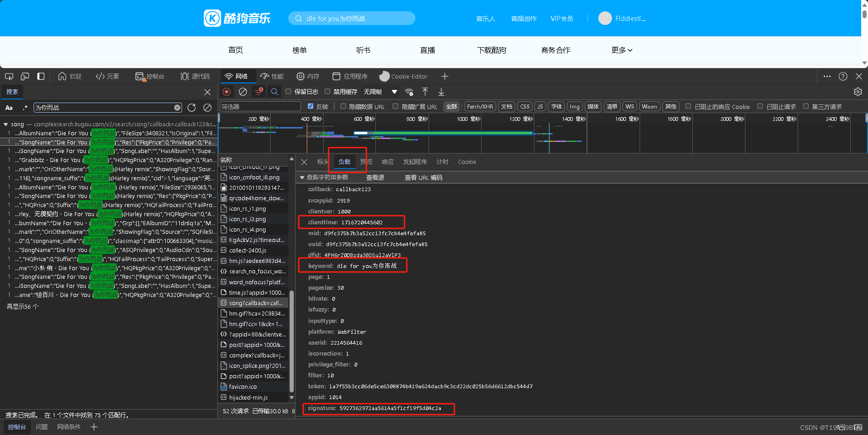Go to 榜单 page

tap(300, 50)
